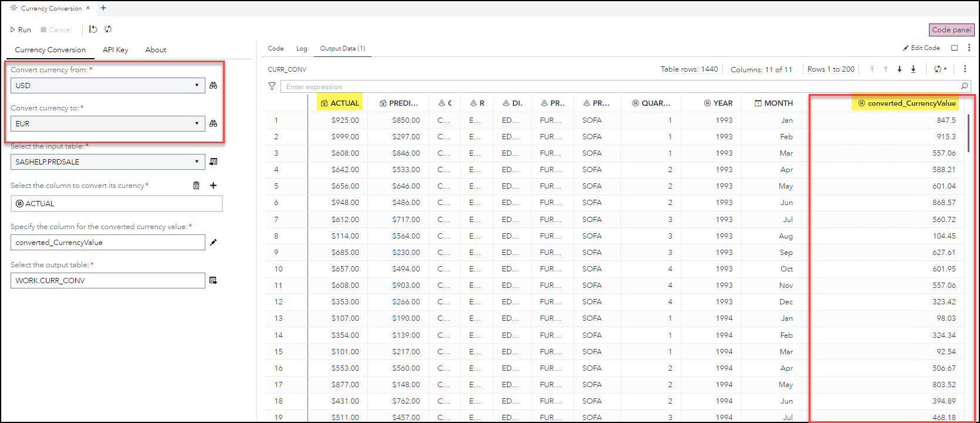
Task: Click the binoculars icon beside the EUR field
Action: point(214,124)
